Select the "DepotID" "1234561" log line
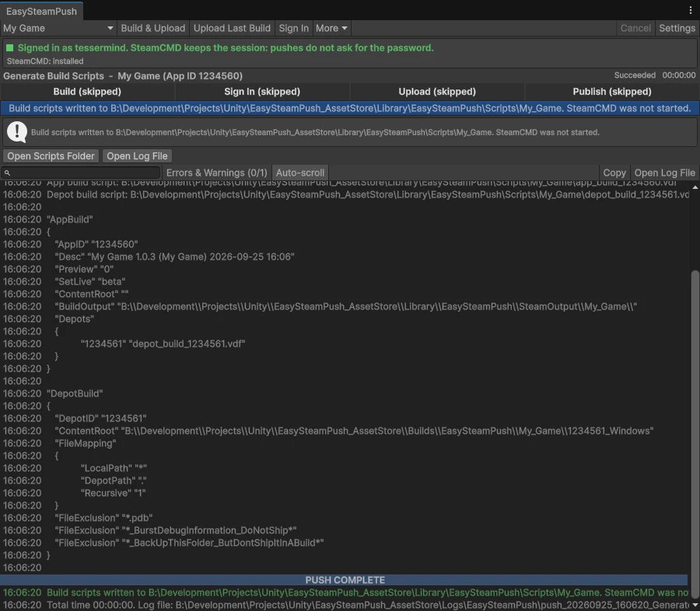 [x=345, y=419]
